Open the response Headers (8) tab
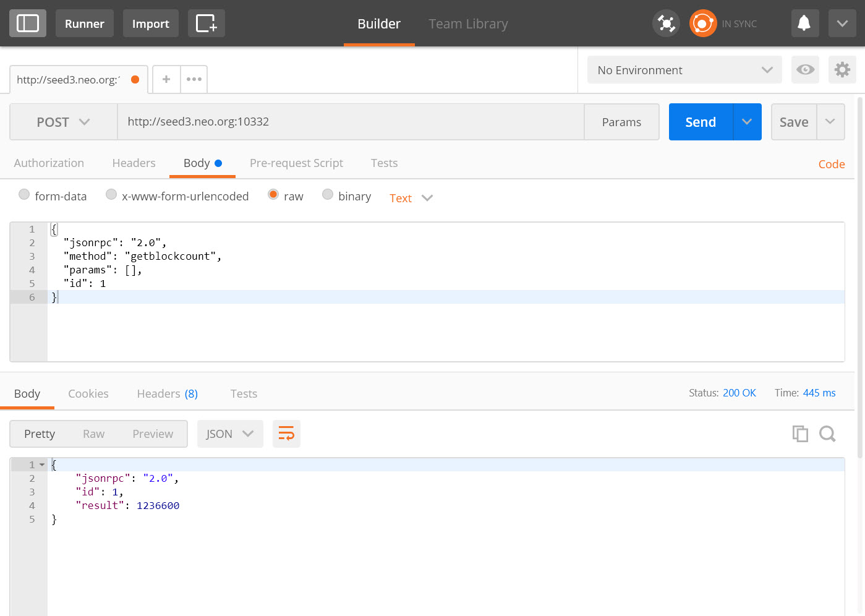The width and height of the screenshot is (865, 616). click(168, 394)
